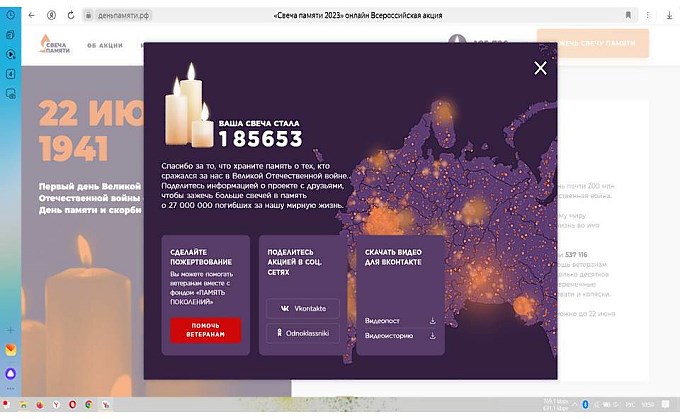
Task: Bookmark the page with bookmark icon
Action: [628, 15]
